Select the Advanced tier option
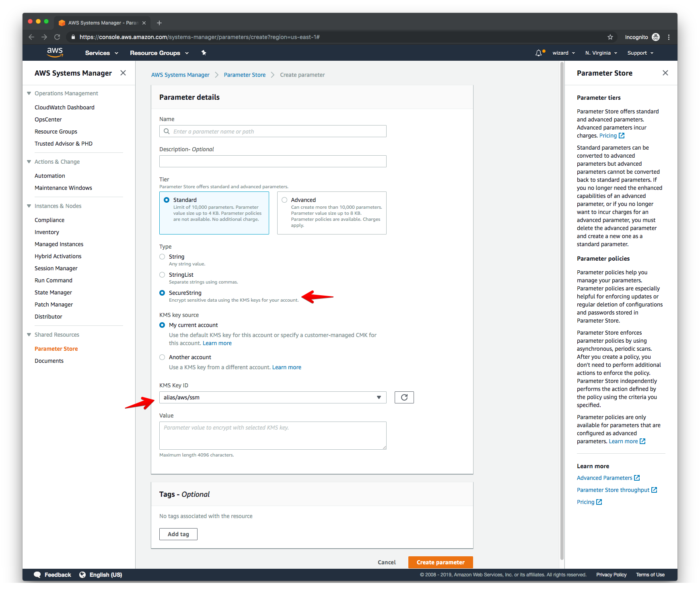This screenshot has width=700, height=613. coord(284,200)
